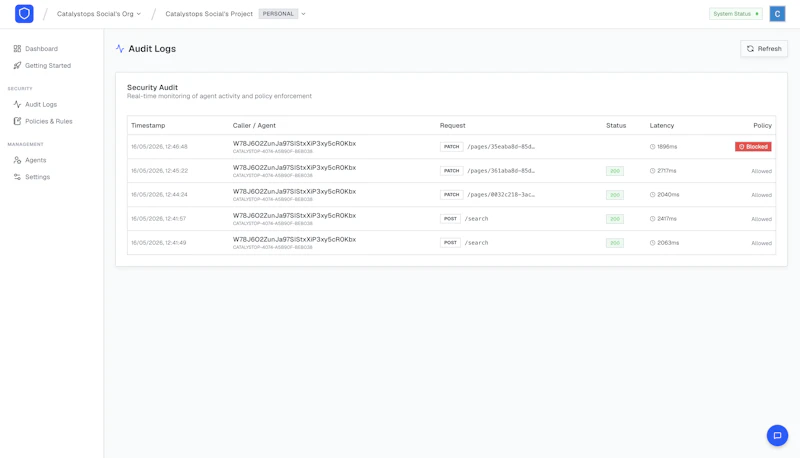Click the Settings sliders icon
This screenshot has width=800, height=458.
pos(17,176)
